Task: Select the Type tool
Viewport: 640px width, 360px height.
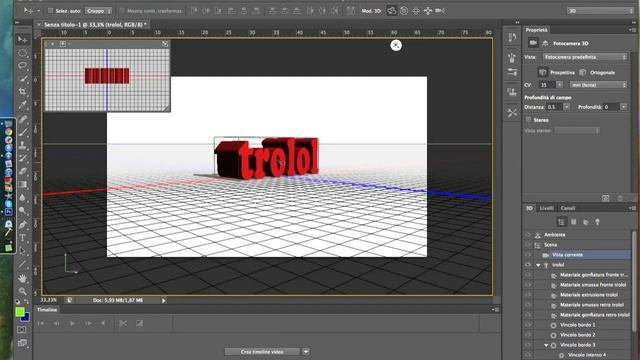Action: (22, 238)
